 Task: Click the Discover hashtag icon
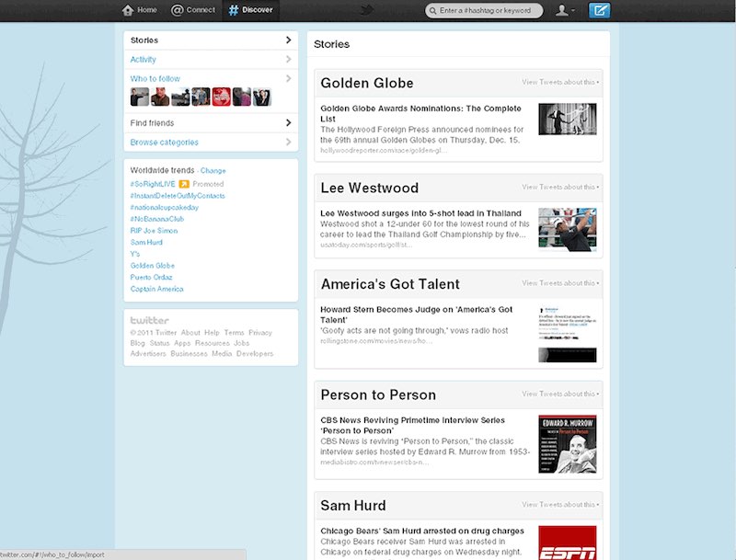point(234,10)
